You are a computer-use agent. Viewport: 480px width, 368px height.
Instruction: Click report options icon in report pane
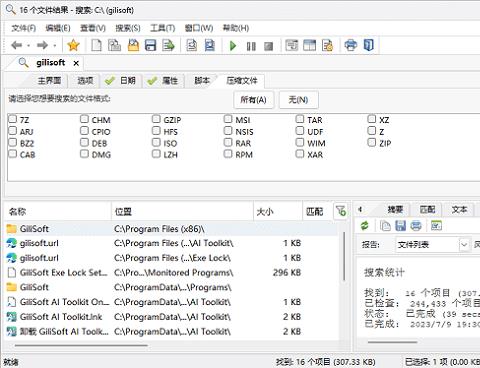click(436, 226)
